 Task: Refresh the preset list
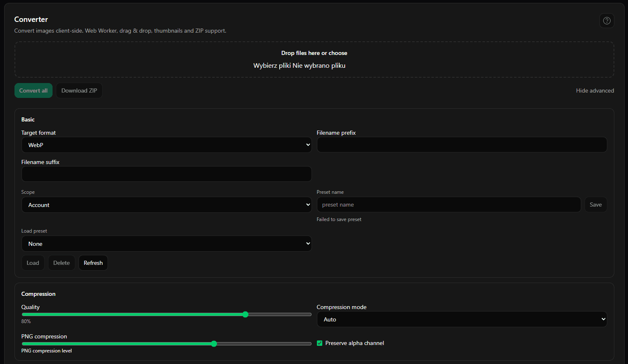pos(93,263)
